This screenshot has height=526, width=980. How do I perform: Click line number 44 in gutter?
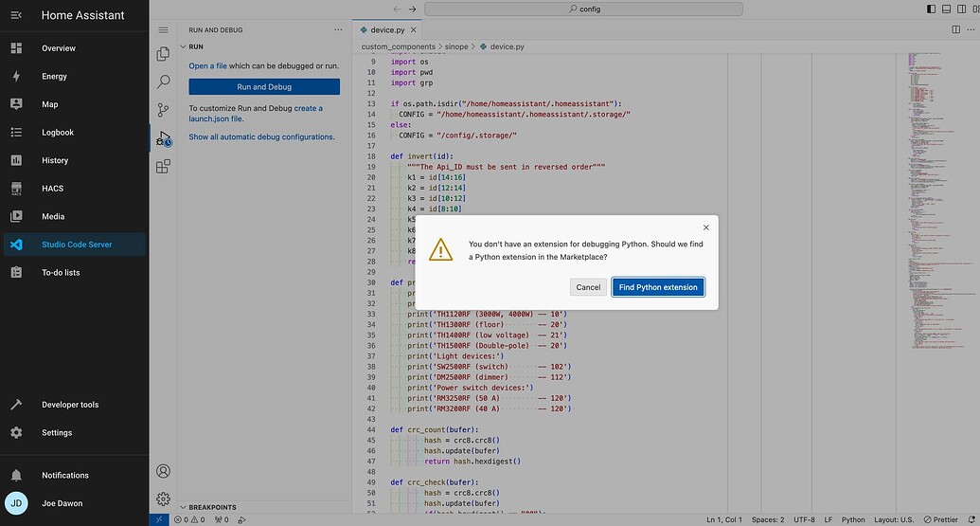371,429
